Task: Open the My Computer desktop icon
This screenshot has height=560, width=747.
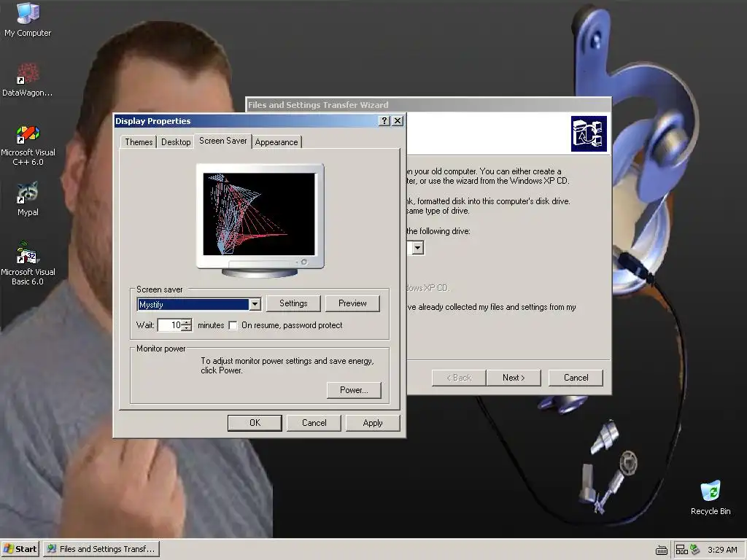Action: [x=28, y=20]
